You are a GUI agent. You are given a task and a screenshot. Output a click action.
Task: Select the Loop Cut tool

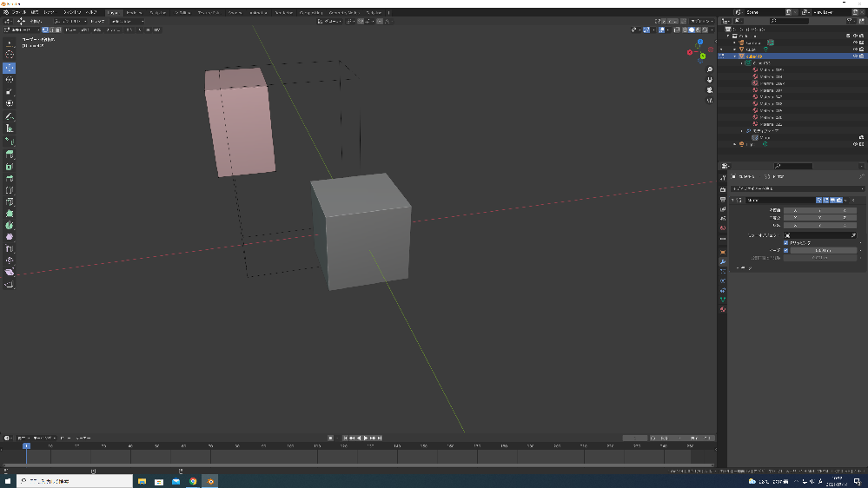point(10,190)
